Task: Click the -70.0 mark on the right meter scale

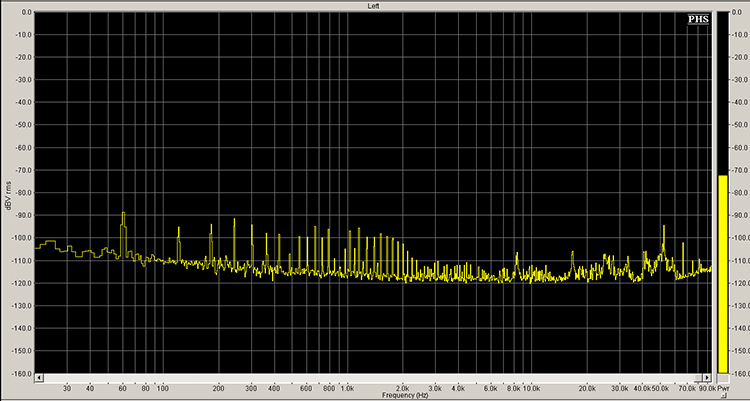Action: point(739,171)
